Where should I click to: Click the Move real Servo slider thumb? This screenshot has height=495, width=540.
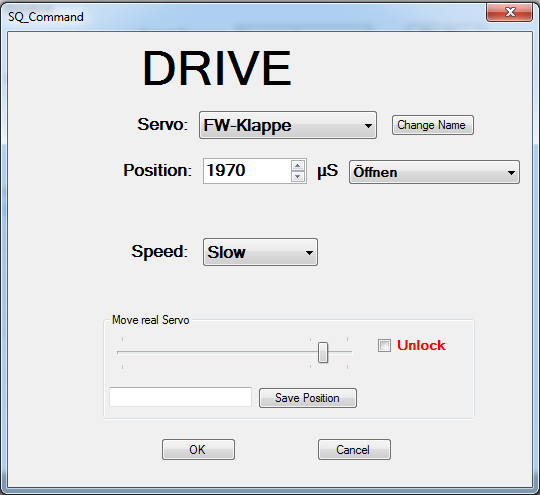tap(323, 352)
